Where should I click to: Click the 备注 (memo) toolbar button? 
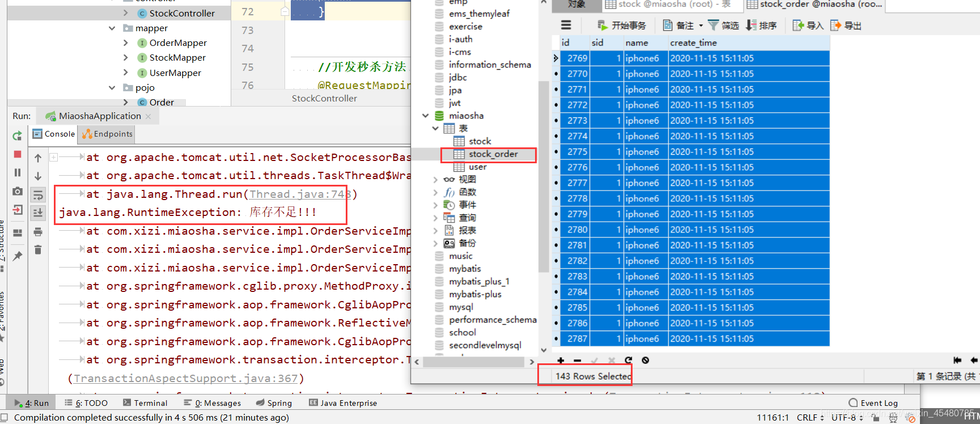coord(678,26)
